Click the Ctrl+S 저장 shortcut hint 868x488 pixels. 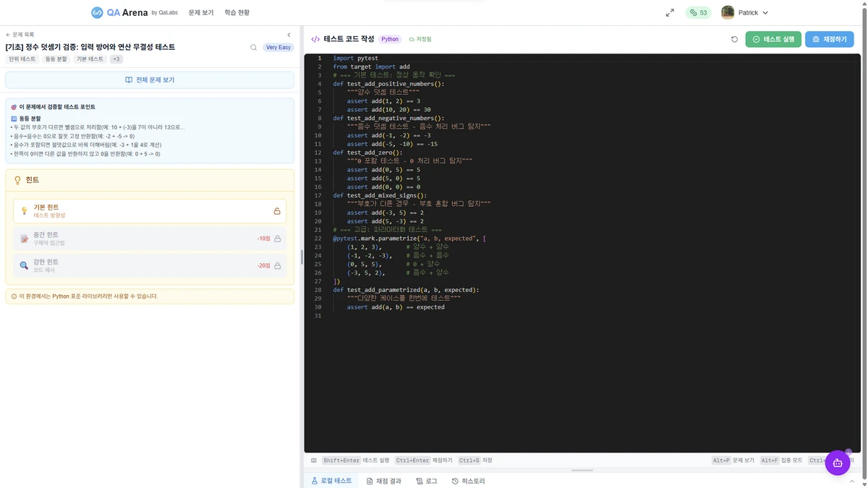(475, 461)
